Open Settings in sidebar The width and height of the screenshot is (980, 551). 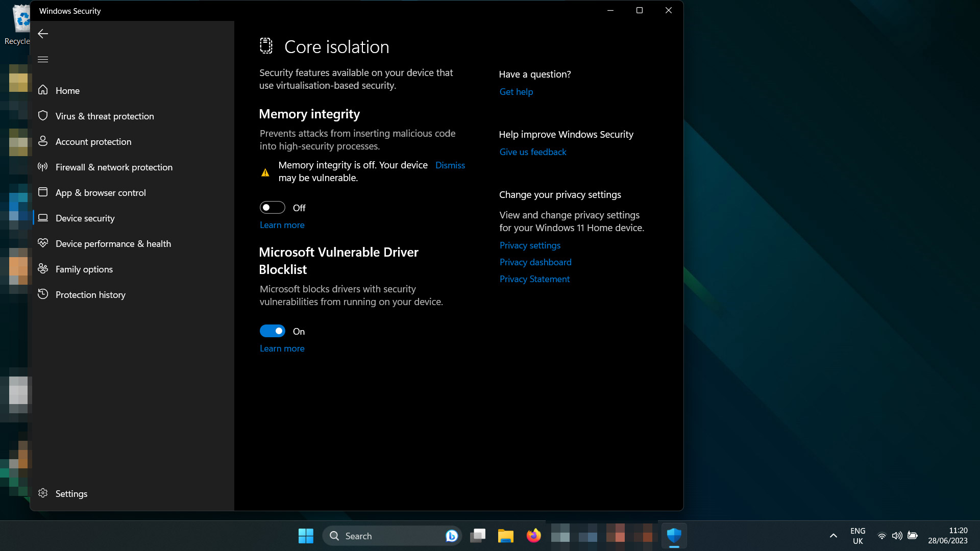point(133,493)
